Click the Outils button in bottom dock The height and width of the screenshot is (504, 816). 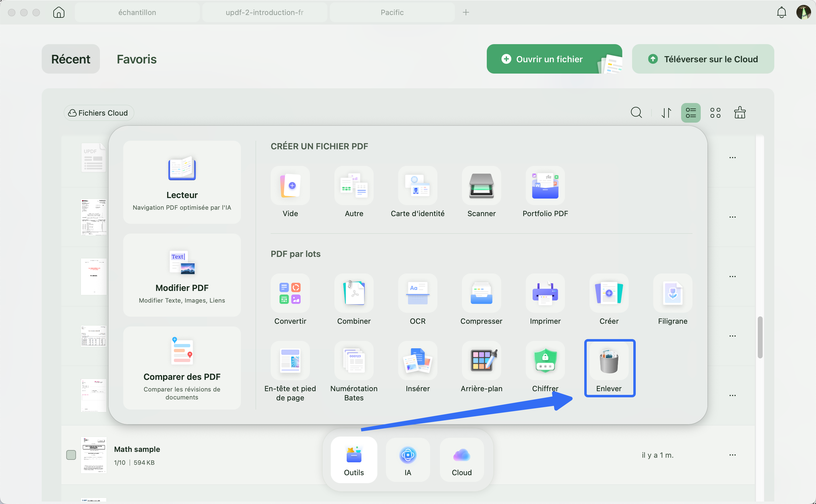tap(354, 460)
